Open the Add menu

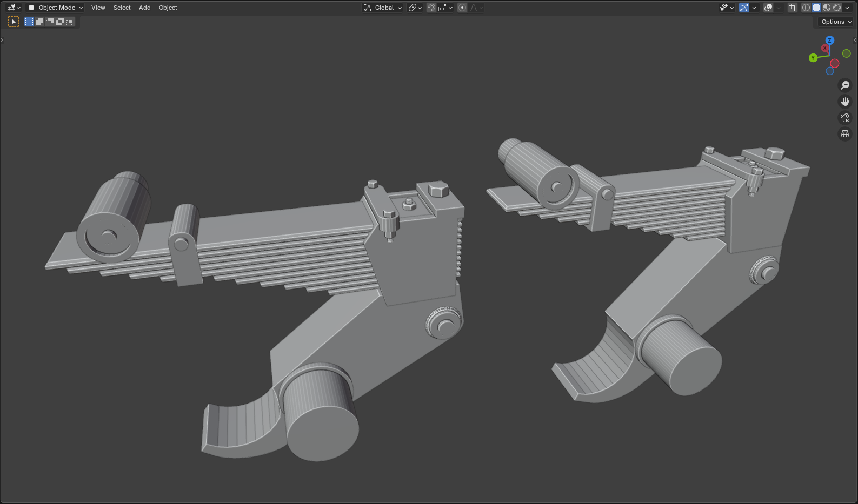tap(144, 8)
